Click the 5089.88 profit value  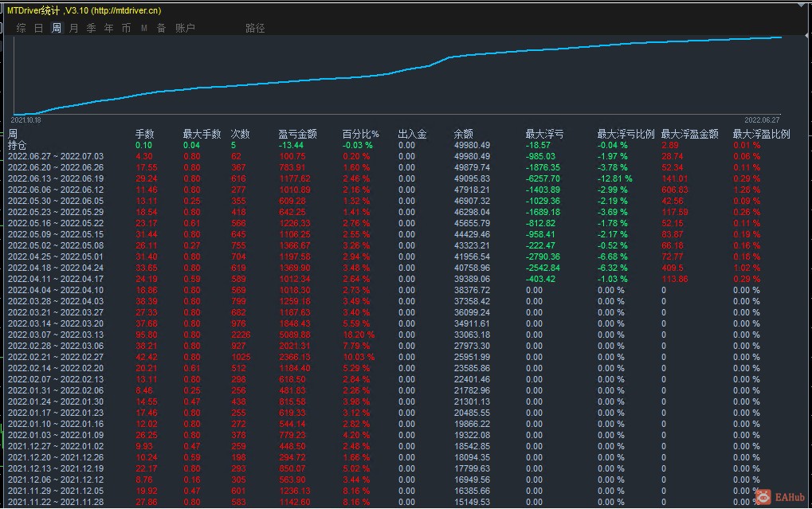point(295,335)
